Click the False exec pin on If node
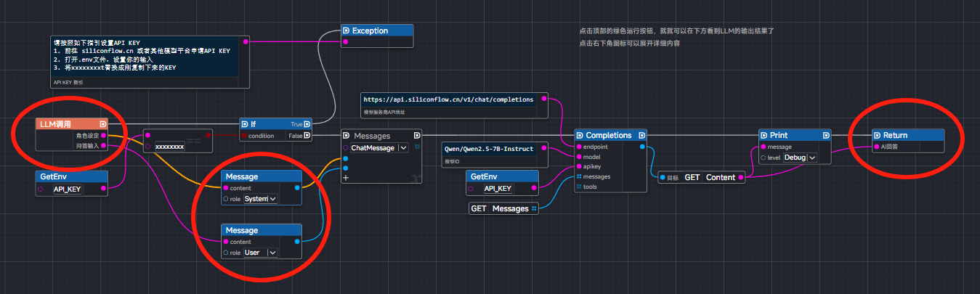Screen dimensions: 980x294 click(x=307, y=135)
